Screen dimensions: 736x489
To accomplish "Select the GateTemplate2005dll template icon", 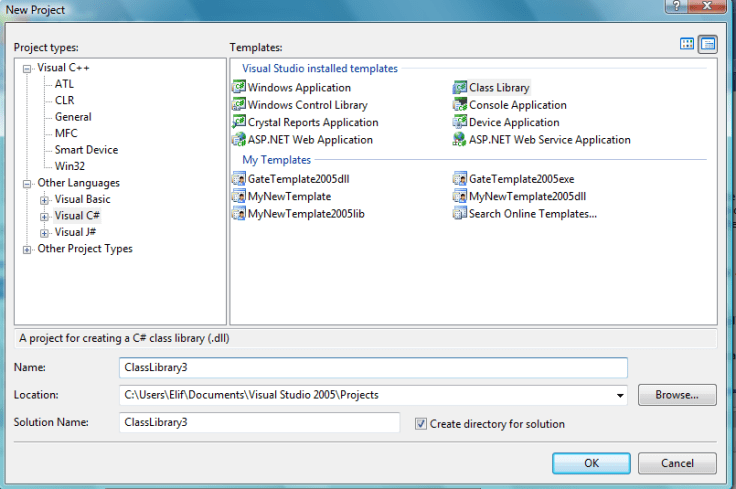I will coord(239,179).
